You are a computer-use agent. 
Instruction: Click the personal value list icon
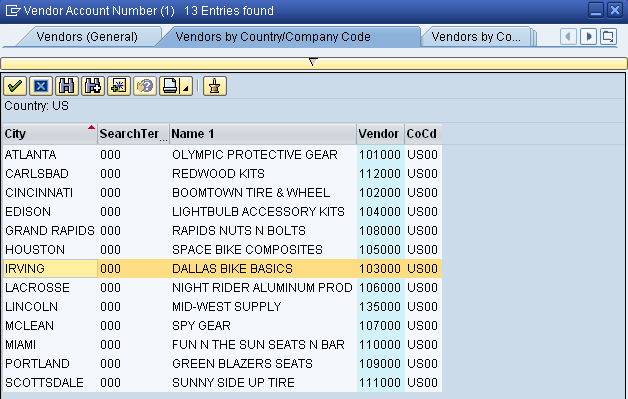click(215, 86)
